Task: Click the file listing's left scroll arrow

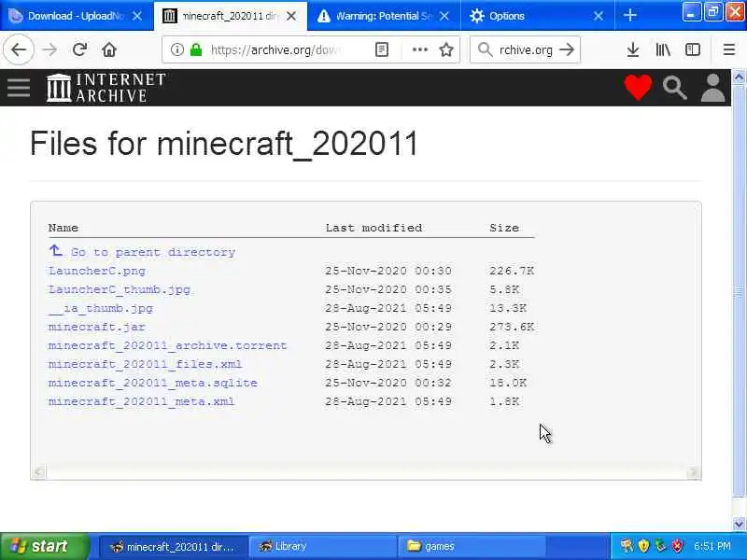Action: (x=39, y=472)
